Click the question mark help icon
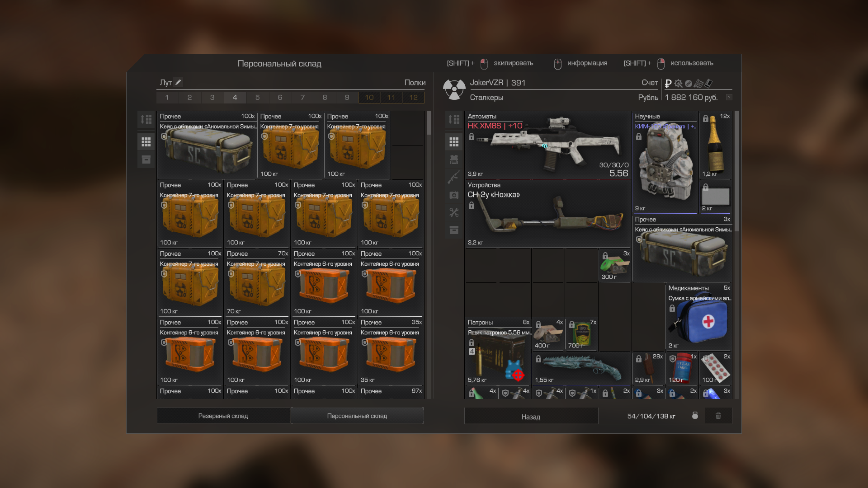This screenshot has width=868, height=488. click(729, 97)
